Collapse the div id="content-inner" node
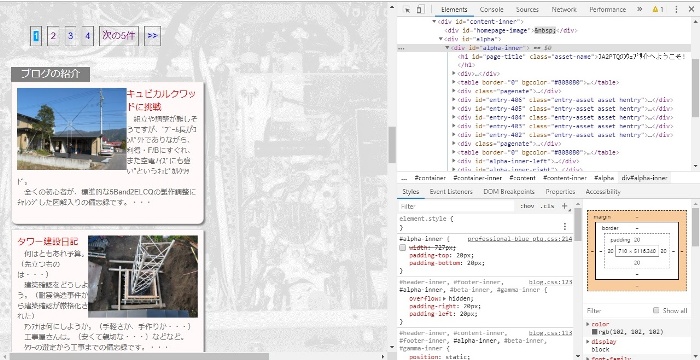700x360 pixels. 434,21
